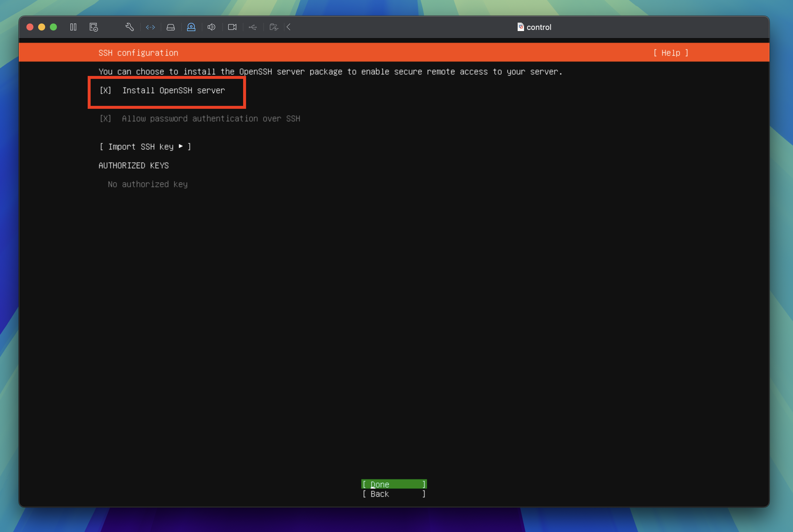
Task: Pause the virtual machine
Action: [73, 27]
